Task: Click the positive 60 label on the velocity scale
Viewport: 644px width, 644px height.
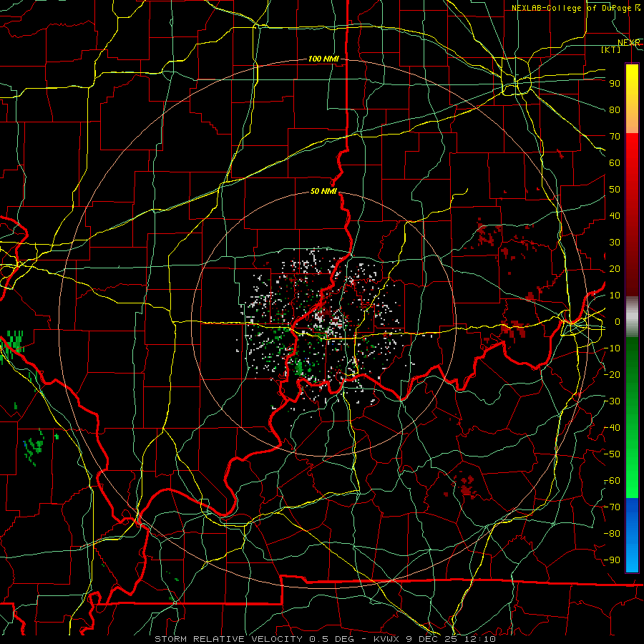Action: [x=615, y=162]
